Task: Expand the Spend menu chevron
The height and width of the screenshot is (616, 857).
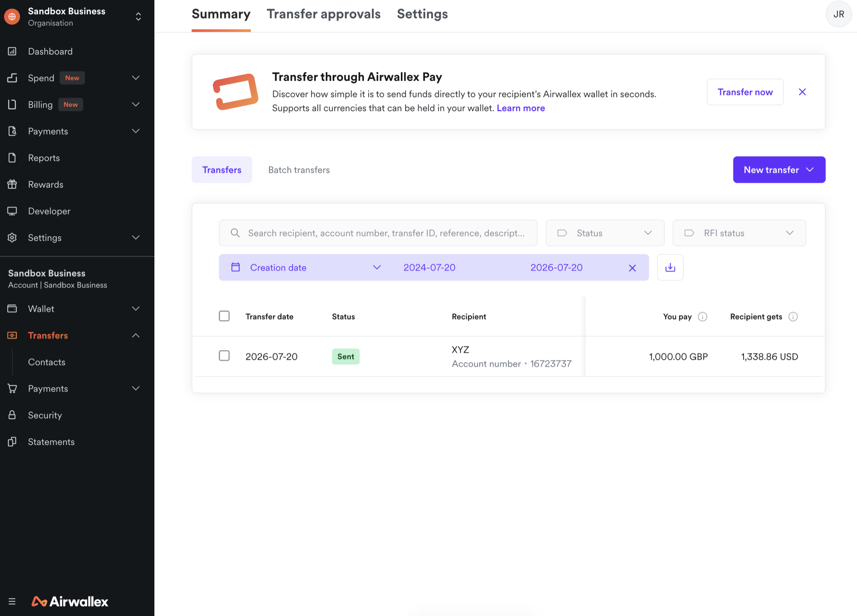Action: point(136,78)
